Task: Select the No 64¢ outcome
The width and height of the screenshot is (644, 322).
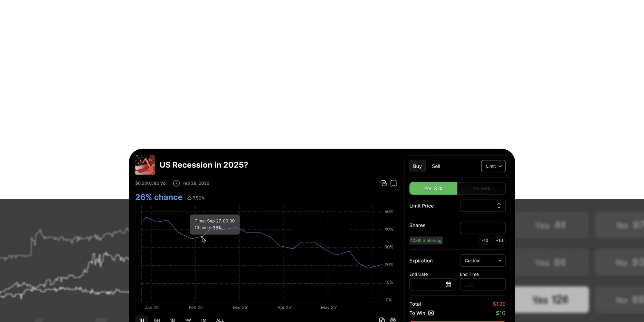Action: pyautogui.click(x=481, y=188)
